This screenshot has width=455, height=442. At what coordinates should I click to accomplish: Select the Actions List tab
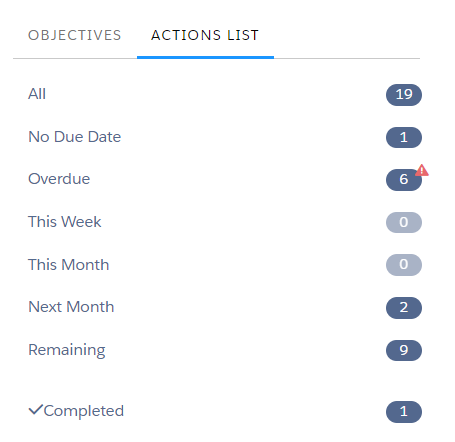click(205, 35)
